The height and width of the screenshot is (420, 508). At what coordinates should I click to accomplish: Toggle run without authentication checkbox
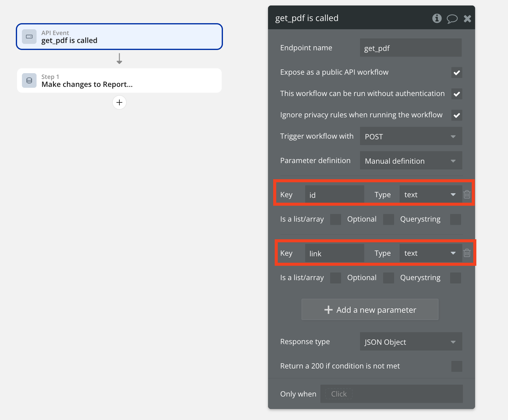pyautogui.click(x=457, y=94)
